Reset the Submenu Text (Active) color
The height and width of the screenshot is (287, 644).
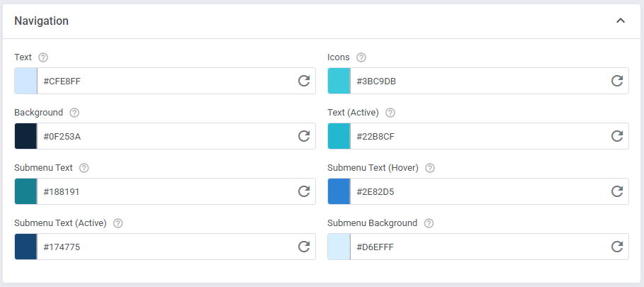click(304, 247)
